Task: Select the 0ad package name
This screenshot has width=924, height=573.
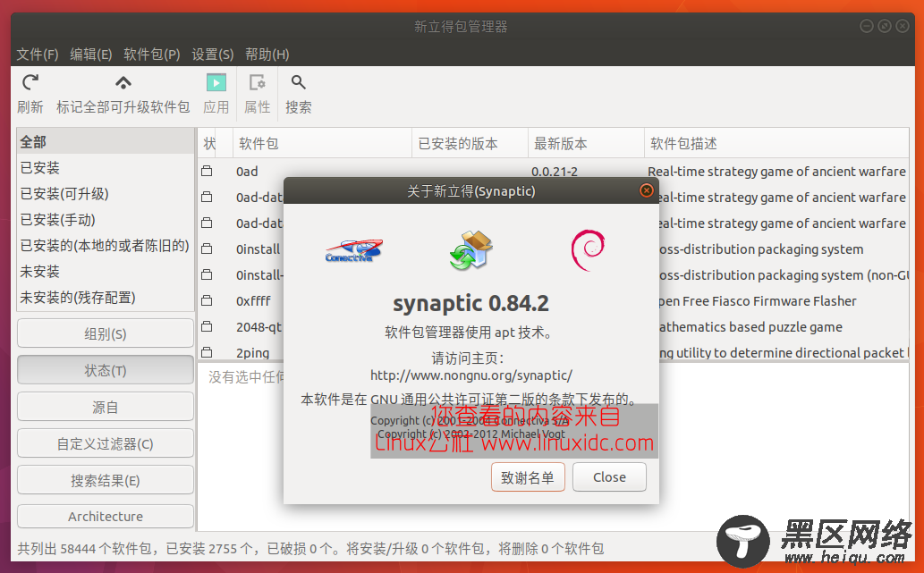Action: point(247,172)
